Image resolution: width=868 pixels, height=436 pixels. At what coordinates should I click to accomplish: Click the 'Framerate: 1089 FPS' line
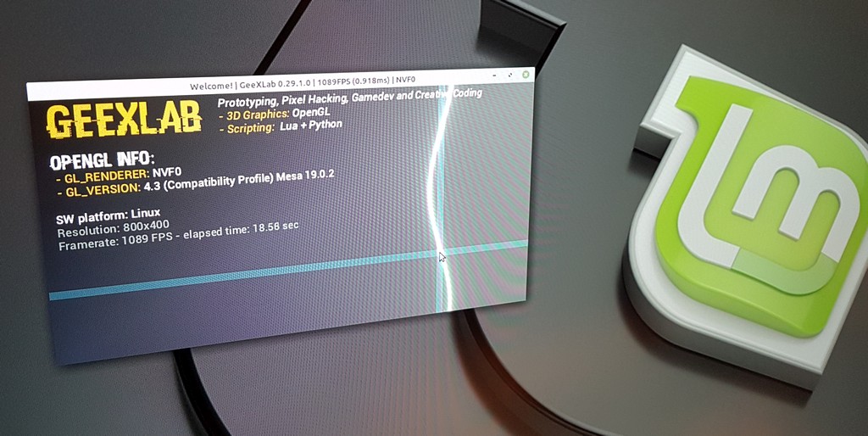click(x=178, y=234)
